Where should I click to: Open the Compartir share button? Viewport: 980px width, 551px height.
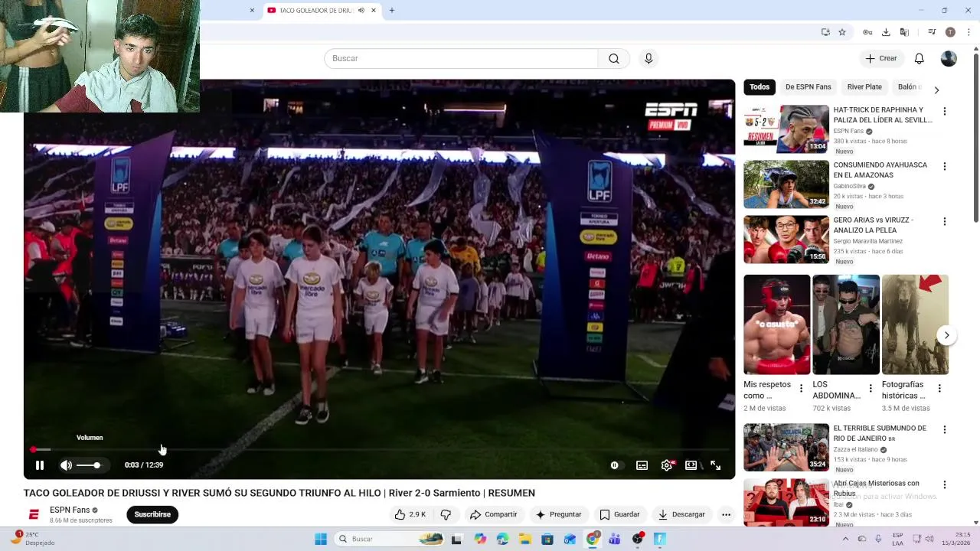point(494,514)
